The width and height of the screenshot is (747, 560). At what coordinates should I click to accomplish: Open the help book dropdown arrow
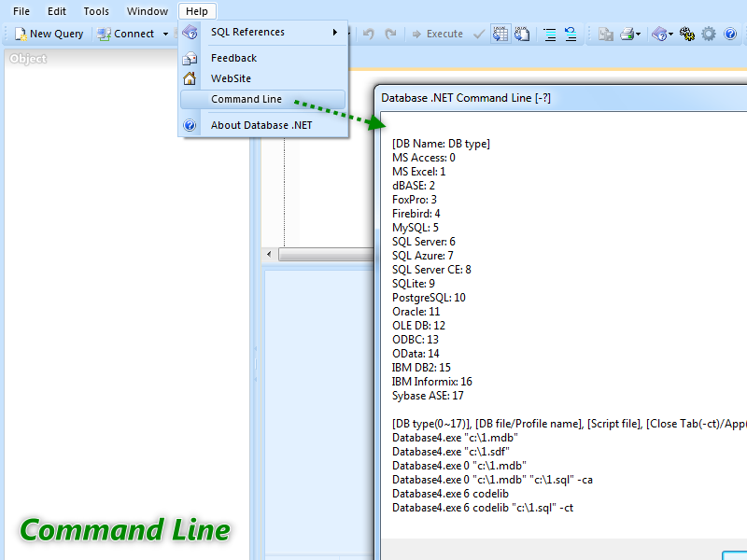click(x=670, y=34)
